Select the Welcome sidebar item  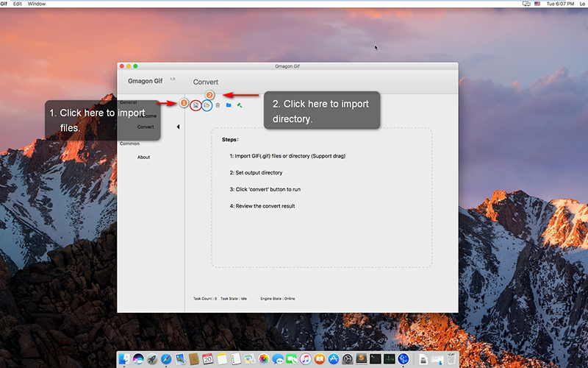tap(147, 116)
